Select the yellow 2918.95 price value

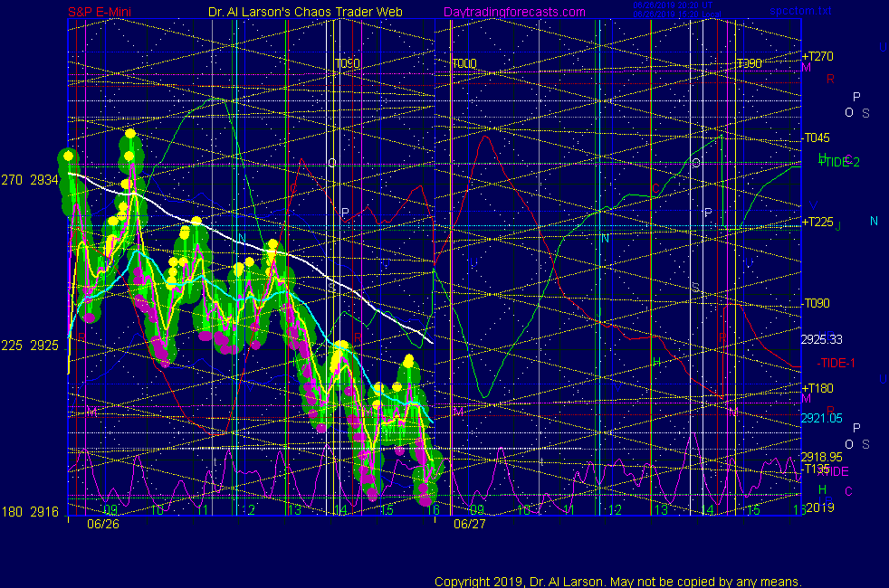tap(821, 457)
